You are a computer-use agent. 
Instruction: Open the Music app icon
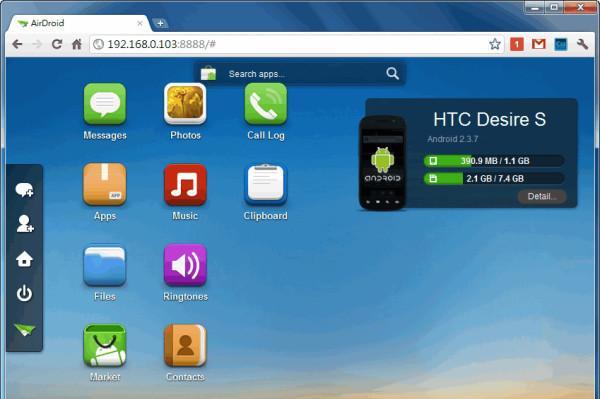(185, 184)
